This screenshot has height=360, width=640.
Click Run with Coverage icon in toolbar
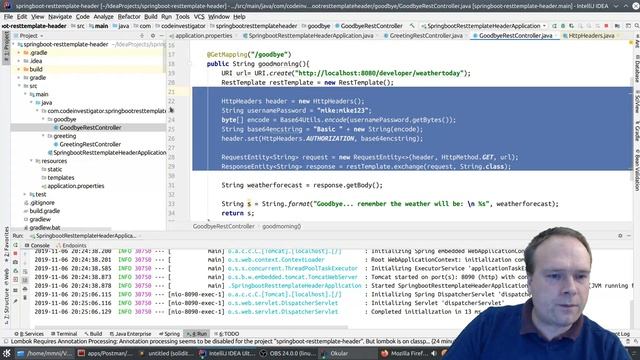[571, 26]
